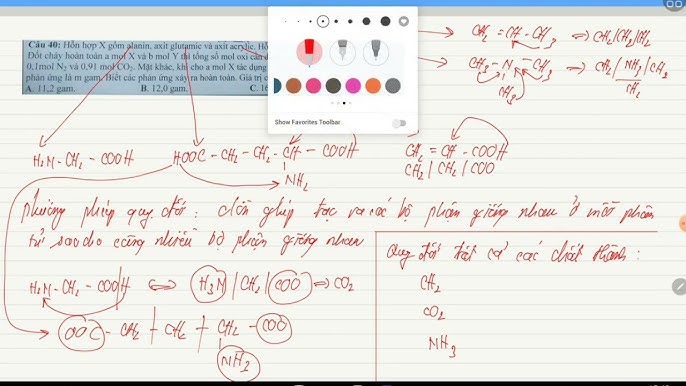This screenshot has width=686, height=386.
Task: Choose the gray color swatch
Action: coord(393,86)
